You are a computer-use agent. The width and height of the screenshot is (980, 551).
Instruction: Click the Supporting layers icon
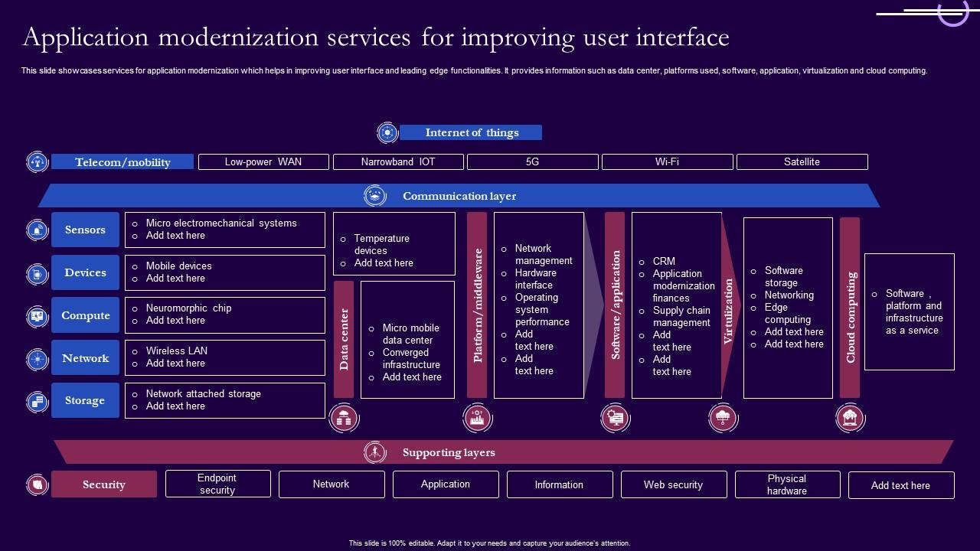[x=374, y=452]
